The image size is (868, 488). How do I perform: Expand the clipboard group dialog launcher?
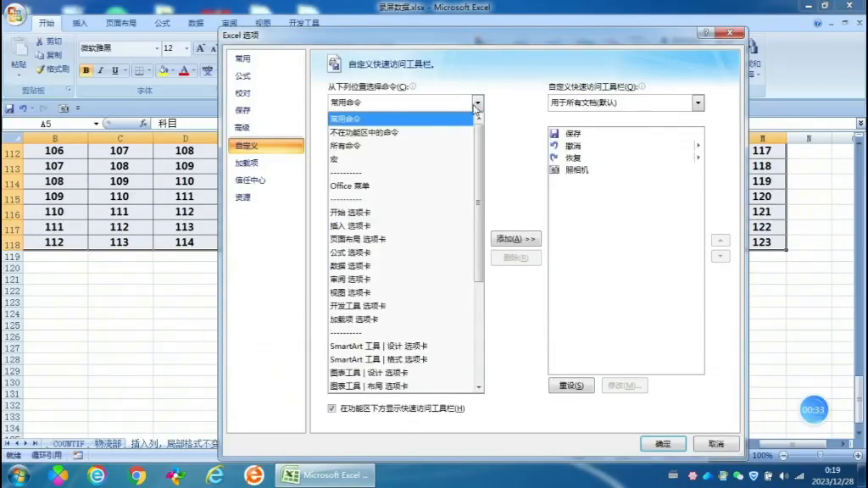(x=69, y=90)
